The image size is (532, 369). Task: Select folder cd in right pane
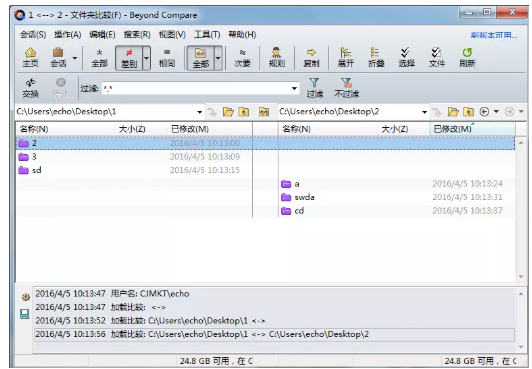point(397,211)
